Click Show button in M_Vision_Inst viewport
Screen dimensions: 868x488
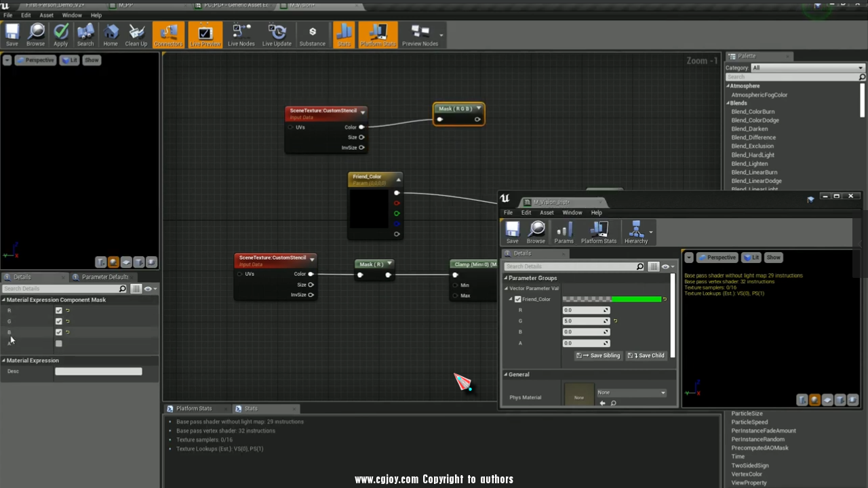[x=773, y=258]
